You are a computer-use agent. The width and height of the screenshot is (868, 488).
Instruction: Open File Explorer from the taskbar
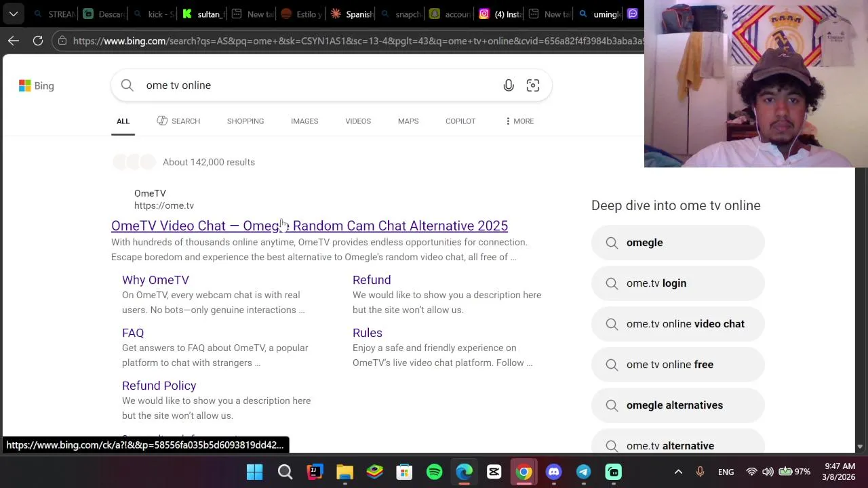click(x=344, y=472)
